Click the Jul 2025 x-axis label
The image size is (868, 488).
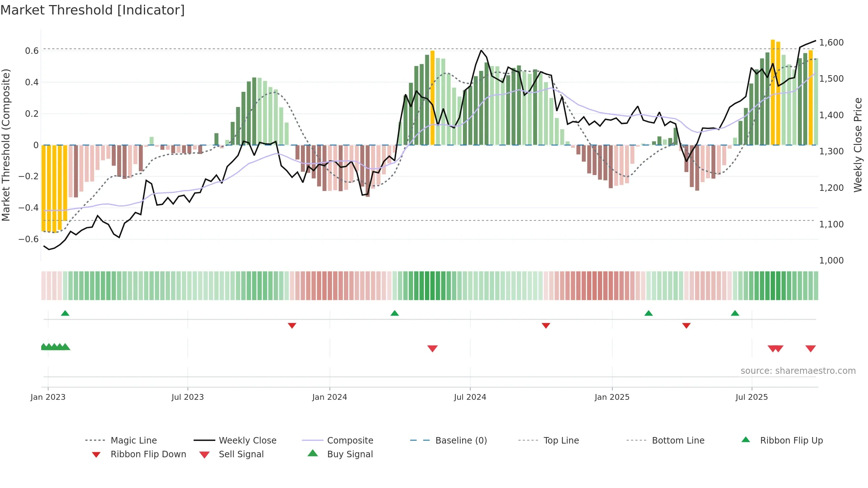pos(752,397)
